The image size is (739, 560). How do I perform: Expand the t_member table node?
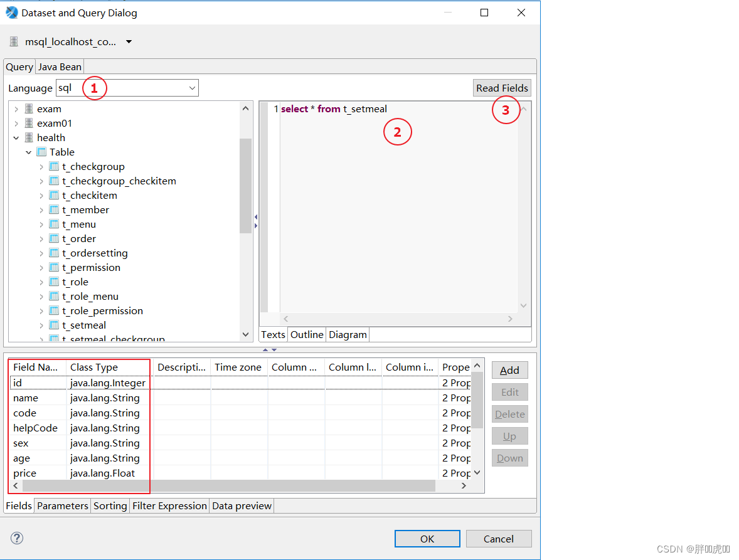(41, 210)
